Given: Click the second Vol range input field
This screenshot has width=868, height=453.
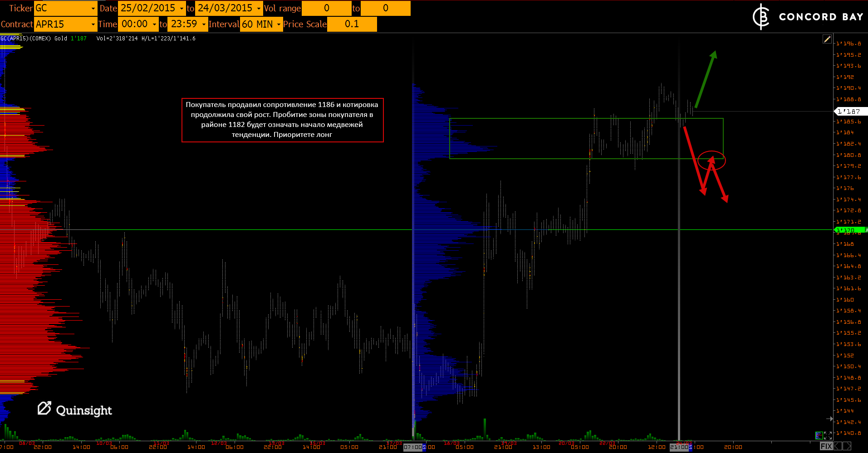Looking at the screenshot, I should 385,8.
